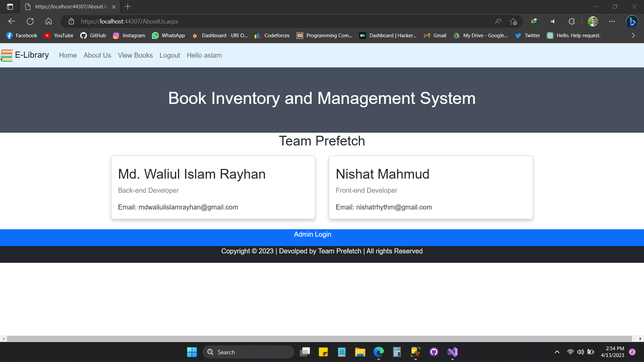Open the E-Library logo on the navbar
This screenshot has height=362, width=644.
click(x=25, y=55)
